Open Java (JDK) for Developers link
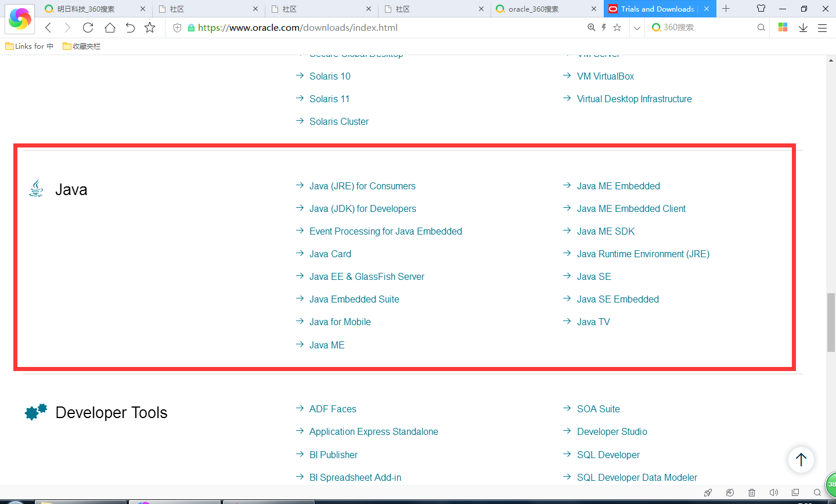836x504 pixels. [x=362, y=208]
